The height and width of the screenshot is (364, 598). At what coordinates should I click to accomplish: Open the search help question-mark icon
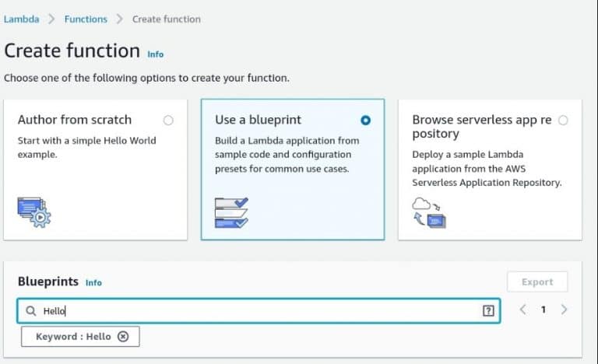pyautogui.click(x=488, y=310)
